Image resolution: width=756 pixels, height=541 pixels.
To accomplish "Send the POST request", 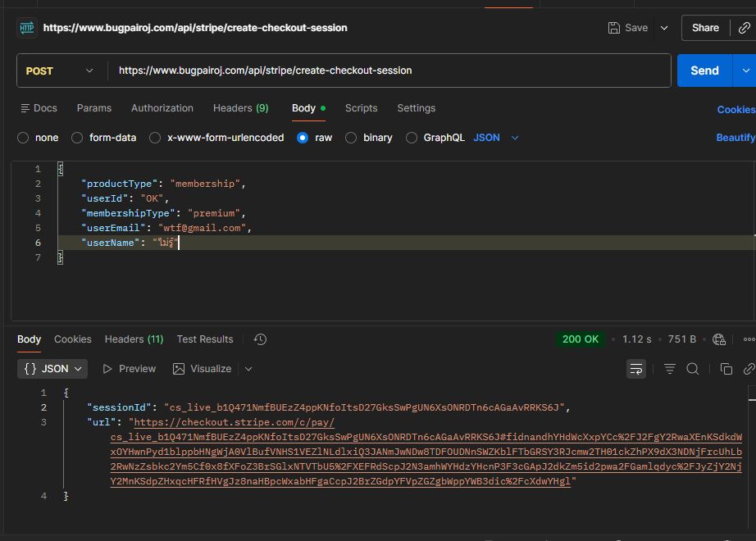I will point(704,70).
